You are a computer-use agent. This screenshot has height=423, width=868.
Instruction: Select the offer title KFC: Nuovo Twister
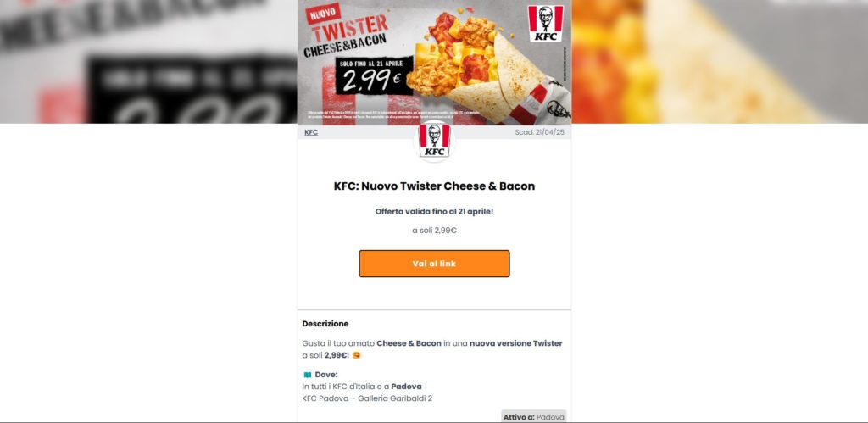point(434,186)
